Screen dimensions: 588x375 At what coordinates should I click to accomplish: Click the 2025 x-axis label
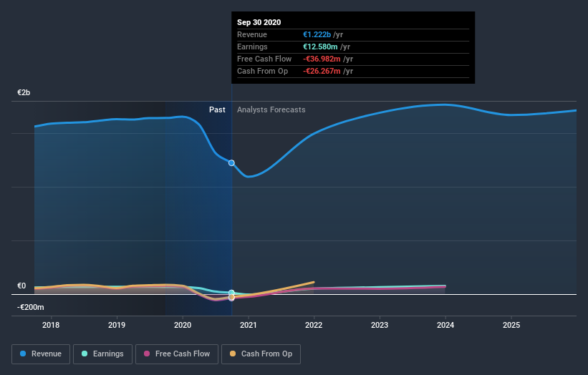tap(511, 325)
